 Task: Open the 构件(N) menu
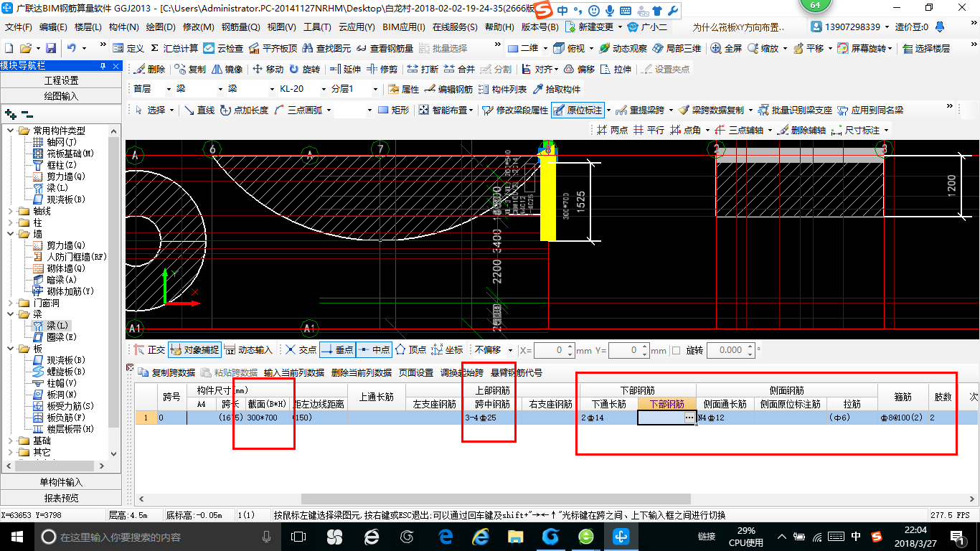124,27
